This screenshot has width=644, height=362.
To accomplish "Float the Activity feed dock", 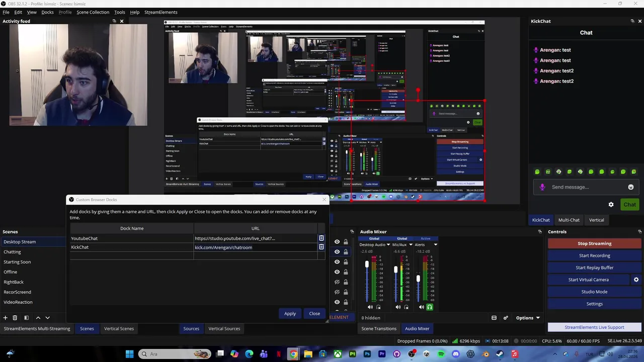I will point(114,21).
